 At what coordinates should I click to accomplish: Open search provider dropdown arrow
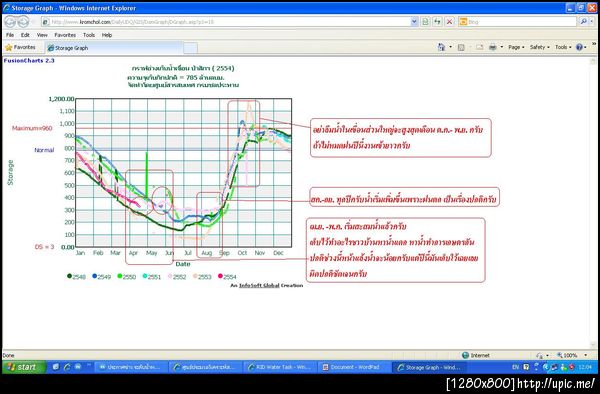click(x=592, y=22)
